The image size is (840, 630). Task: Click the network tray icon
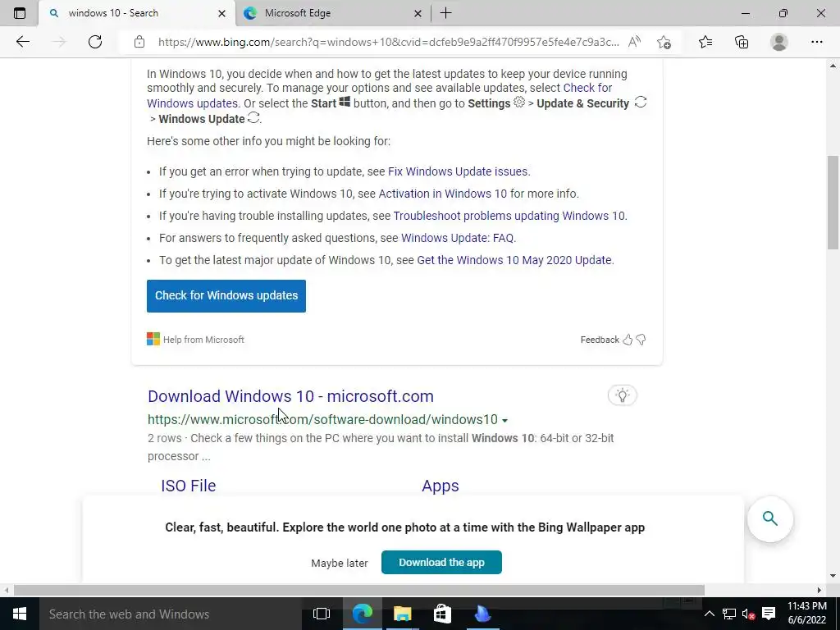(x=729, y=614)
